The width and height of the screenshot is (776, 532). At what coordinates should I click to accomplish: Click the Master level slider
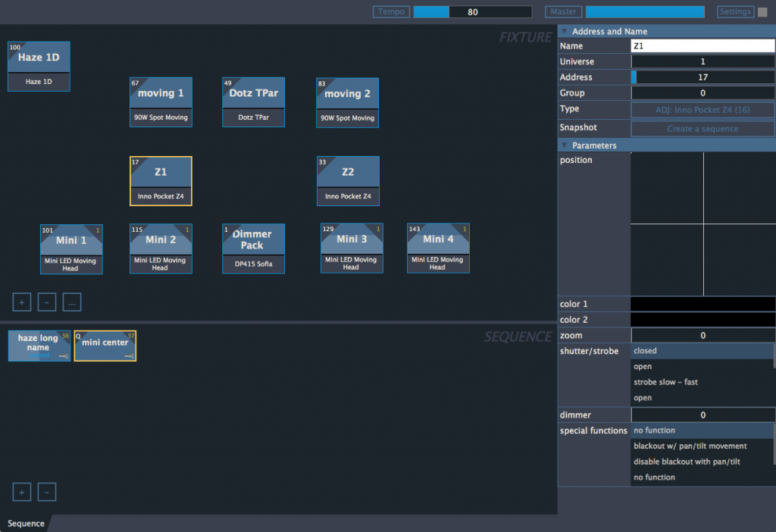click(645, 11)
